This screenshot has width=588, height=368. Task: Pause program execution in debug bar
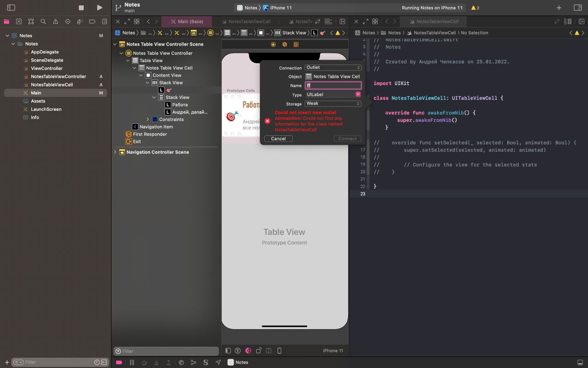(132, 362)
